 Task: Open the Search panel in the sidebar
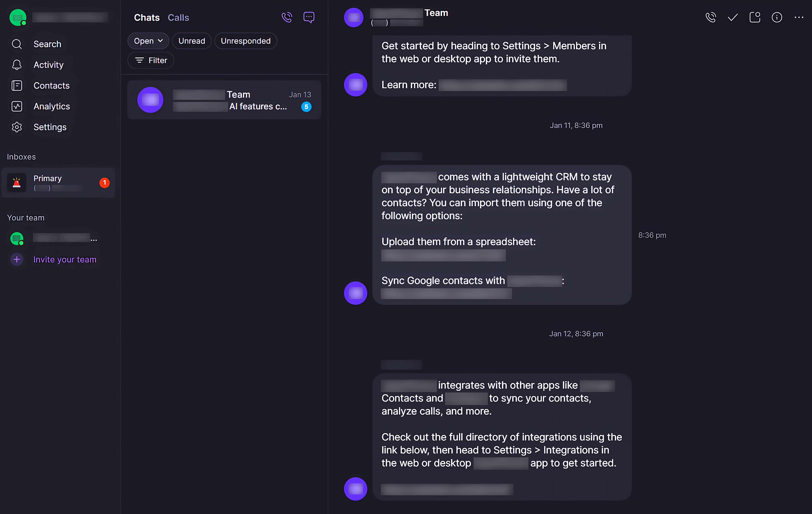[47, 44]
